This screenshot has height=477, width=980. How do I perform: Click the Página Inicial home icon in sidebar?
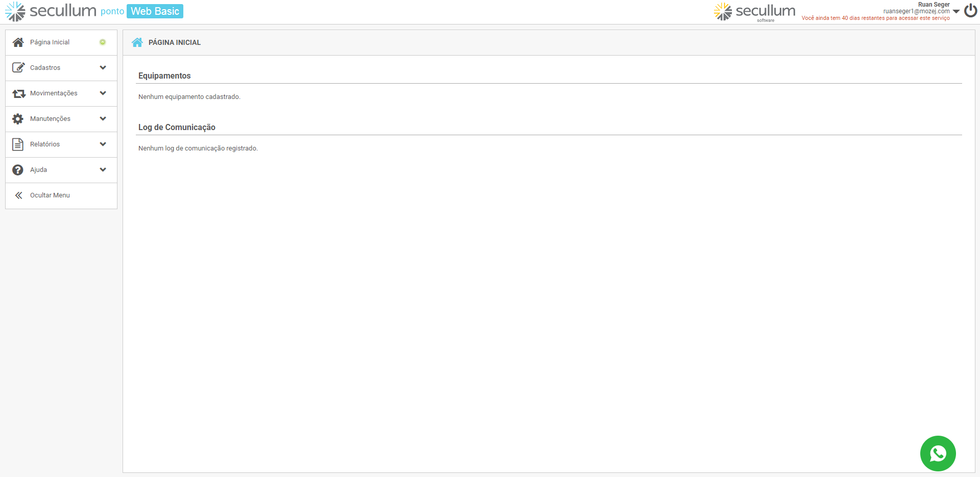18,42
